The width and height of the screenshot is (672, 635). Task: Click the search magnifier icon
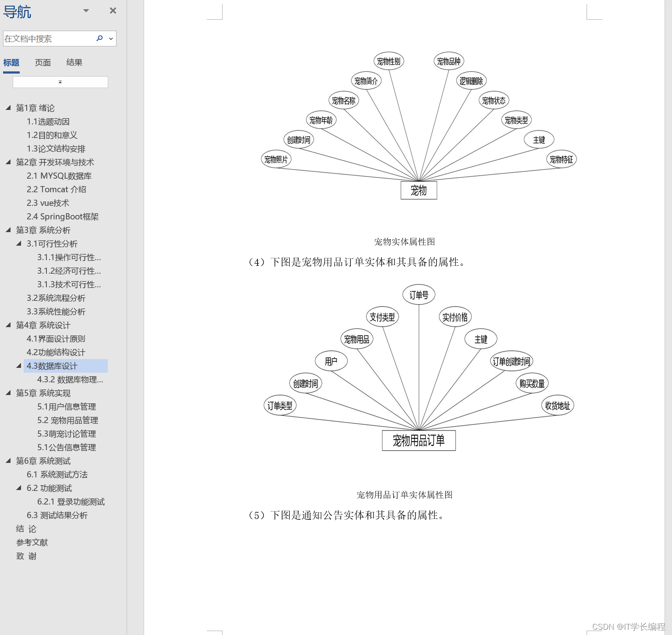(x=99, y=39)
